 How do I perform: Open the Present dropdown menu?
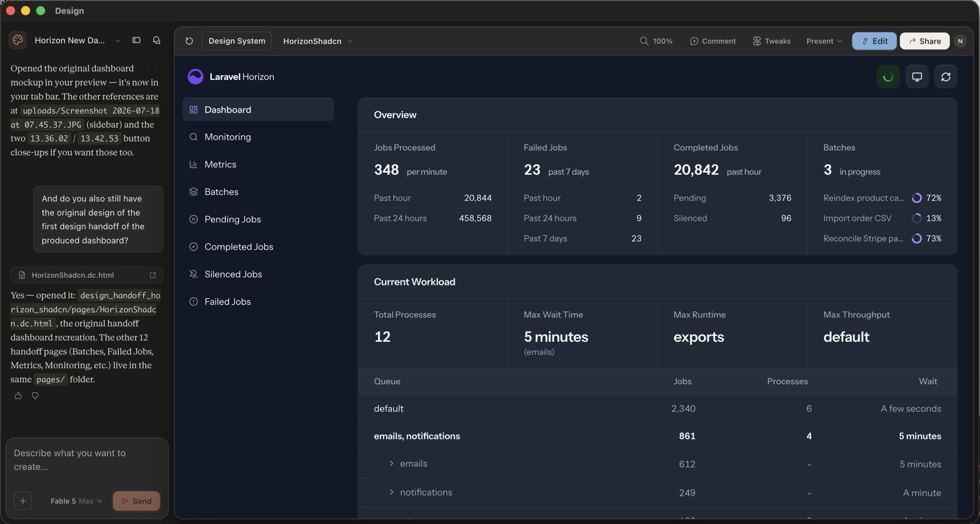(x=824, y=41)
